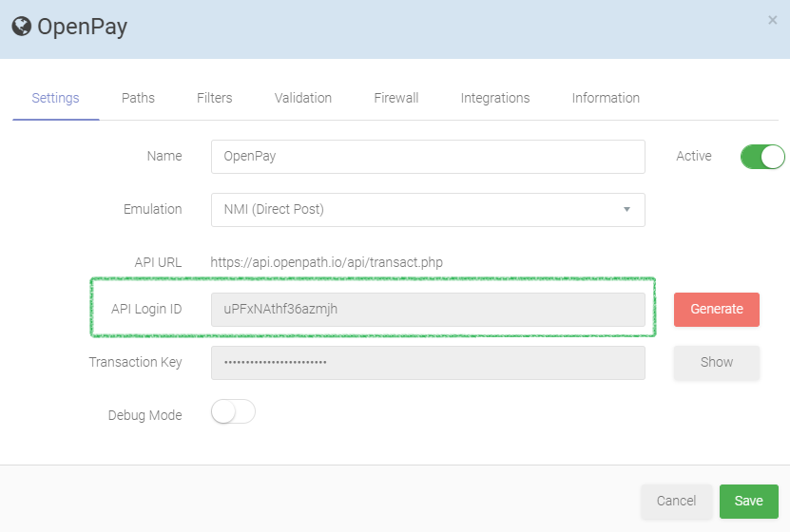Click the masked Transaction Key field
The width and height of the screenshot is (790, 532).
point(428,362)
